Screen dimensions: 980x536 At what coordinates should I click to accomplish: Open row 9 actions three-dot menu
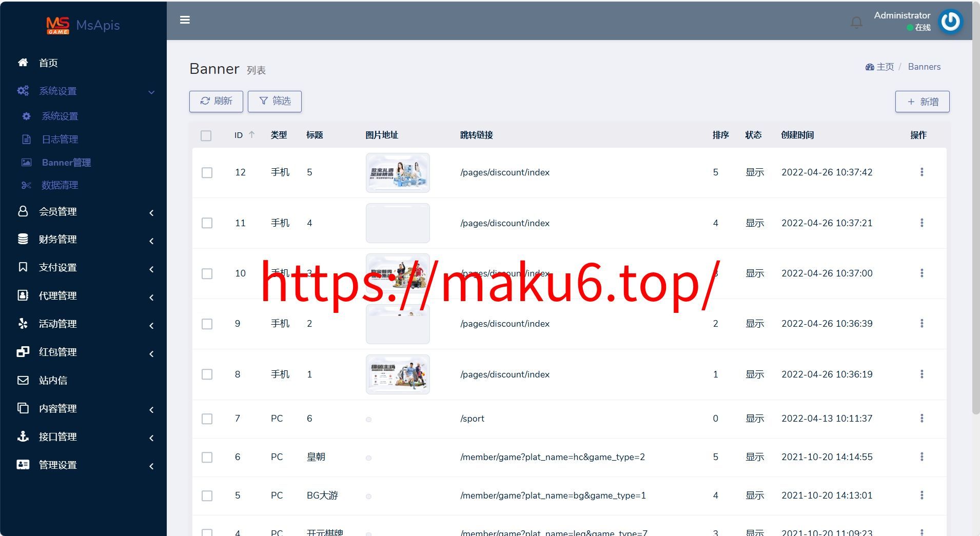tap(922, 324)
